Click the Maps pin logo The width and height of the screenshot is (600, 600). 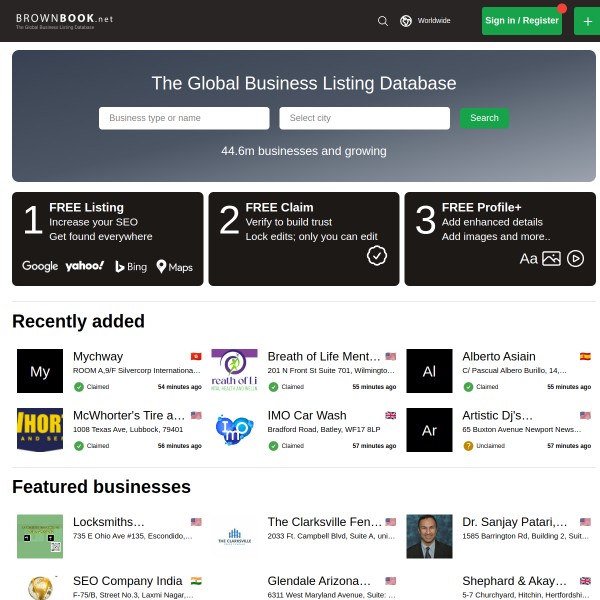[174, 267]
